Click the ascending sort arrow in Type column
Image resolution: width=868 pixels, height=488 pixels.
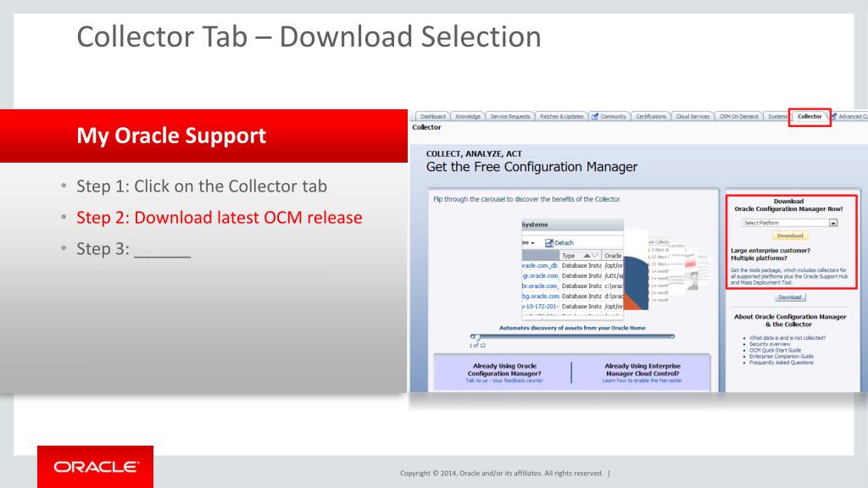pos(587,256)
